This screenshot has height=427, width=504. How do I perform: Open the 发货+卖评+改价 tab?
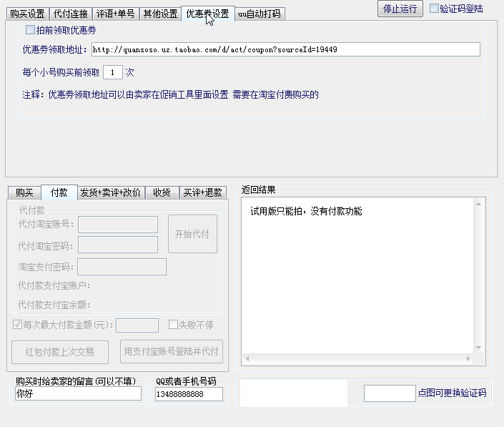[110, 192]
